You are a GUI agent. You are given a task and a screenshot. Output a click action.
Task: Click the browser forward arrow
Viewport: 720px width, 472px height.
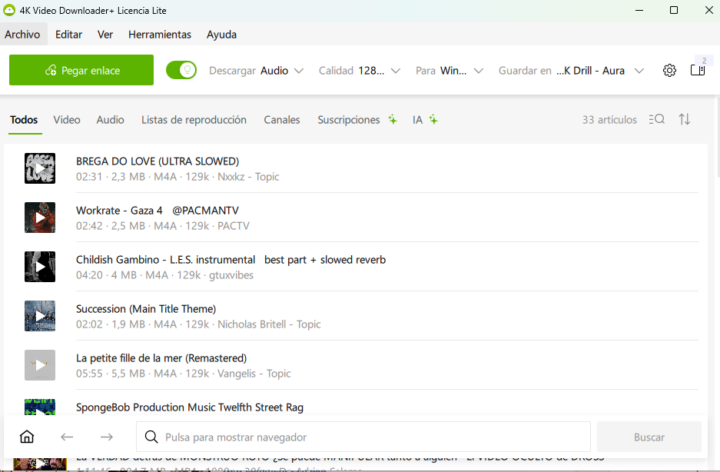pyautogui.click(x=107, y=437)
